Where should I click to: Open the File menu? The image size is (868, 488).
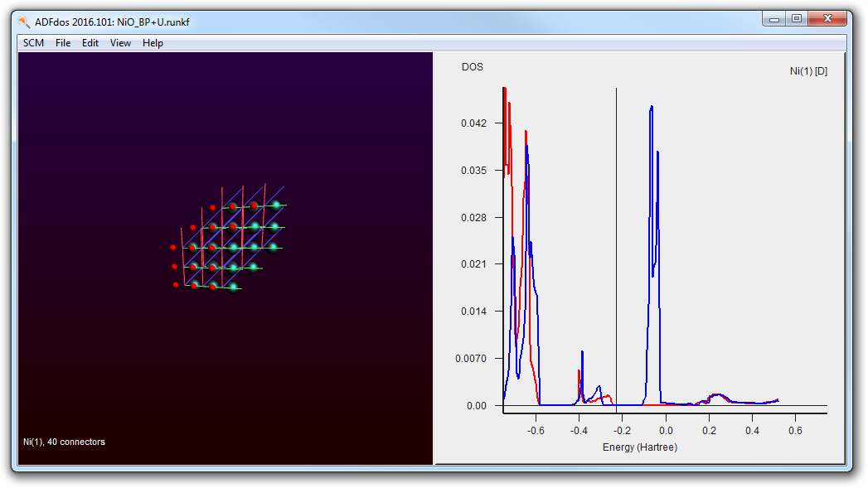62,42
